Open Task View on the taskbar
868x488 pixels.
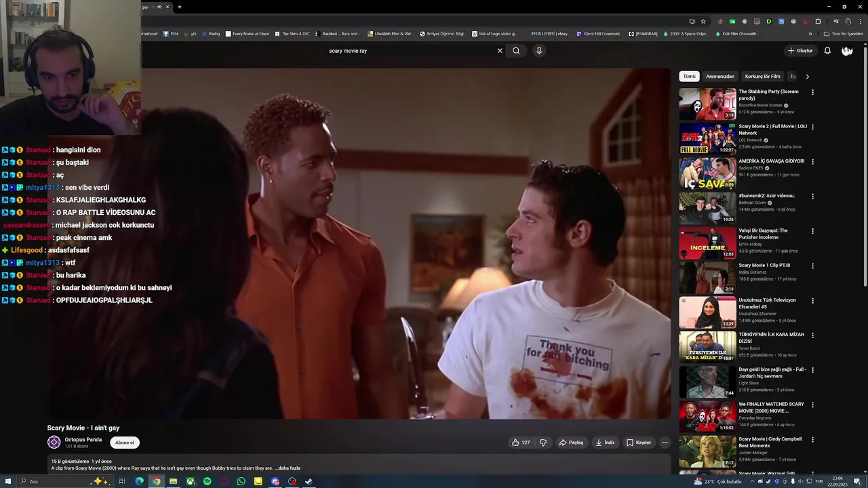pos(122,481)
